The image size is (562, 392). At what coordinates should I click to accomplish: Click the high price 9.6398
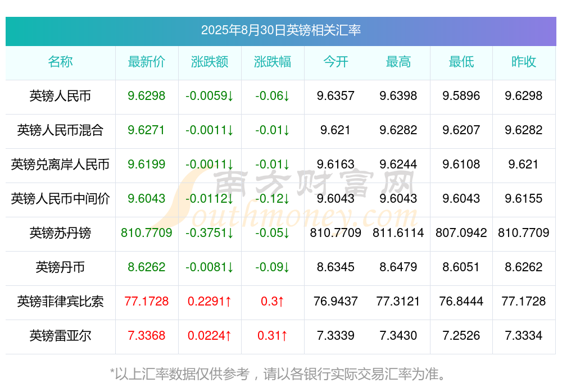398,95
